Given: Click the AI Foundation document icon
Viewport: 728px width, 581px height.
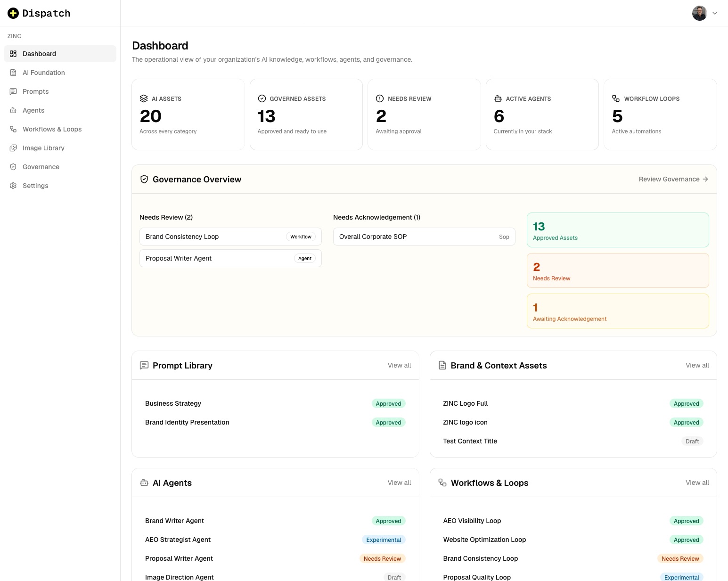Looking at the screenshot, I should click(x=13, y=73).
